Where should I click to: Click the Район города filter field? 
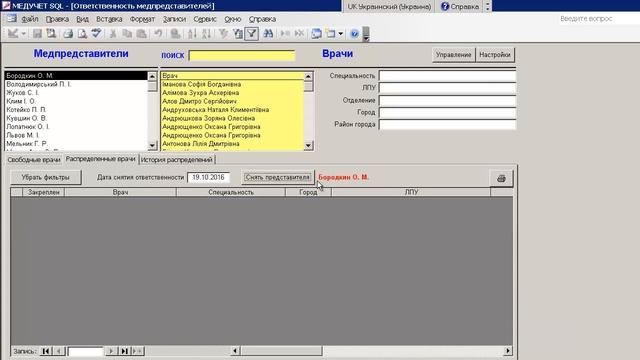coord(447,124)
